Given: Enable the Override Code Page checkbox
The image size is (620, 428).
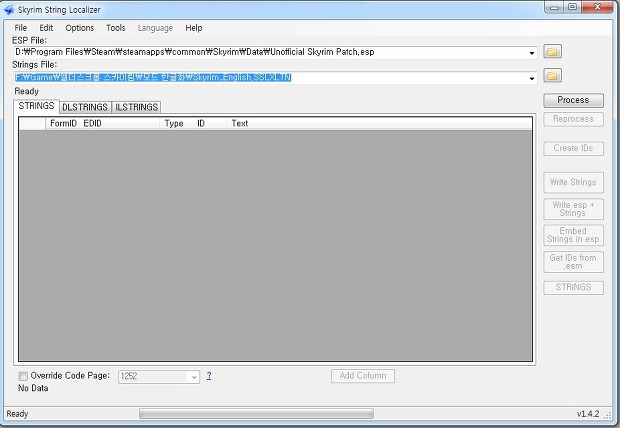Looking at the screenshot, I should click(23, 376).
